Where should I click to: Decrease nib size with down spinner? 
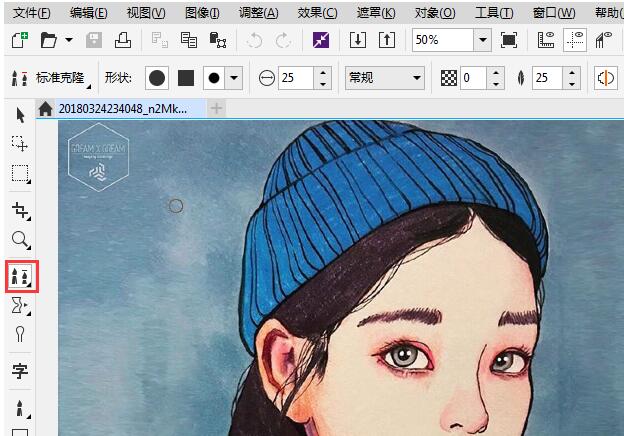coord(323,84)
